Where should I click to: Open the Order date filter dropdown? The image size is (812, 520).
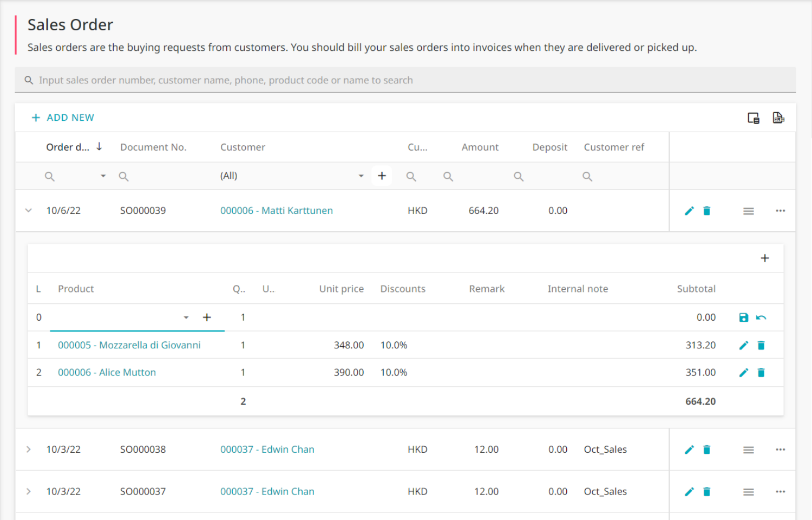coord(103,176)
